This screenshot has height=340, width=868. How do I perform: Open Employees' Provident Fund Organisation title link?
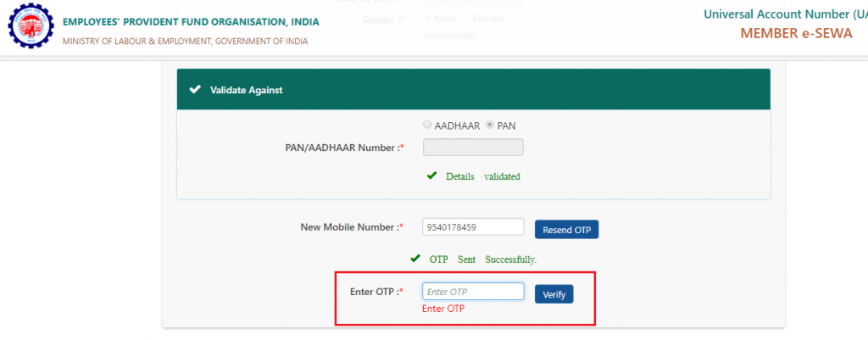(191, 22)
